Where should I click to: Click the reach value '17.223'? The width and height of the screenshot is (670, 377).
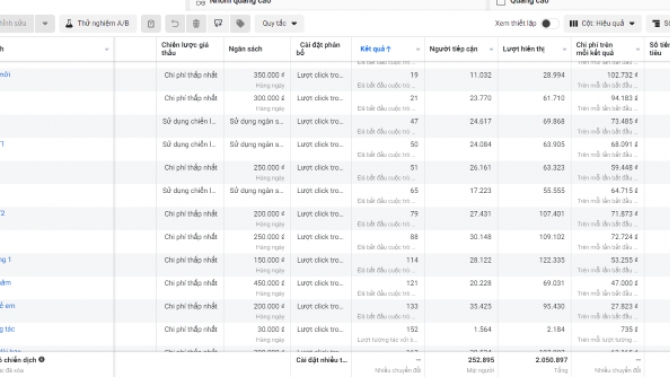coord(481,191)
